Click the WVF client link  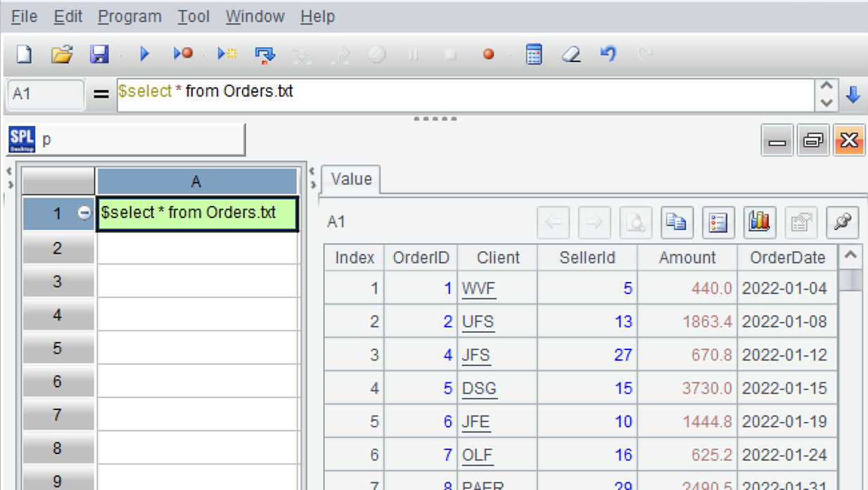click(x=478, y=288)
